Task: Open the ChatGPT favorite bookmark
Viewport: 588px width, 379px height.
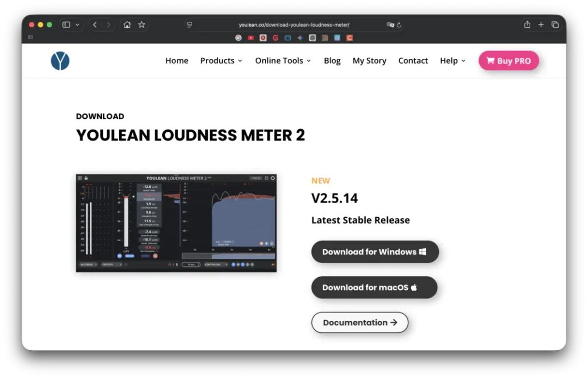Action: click(313, 38)
